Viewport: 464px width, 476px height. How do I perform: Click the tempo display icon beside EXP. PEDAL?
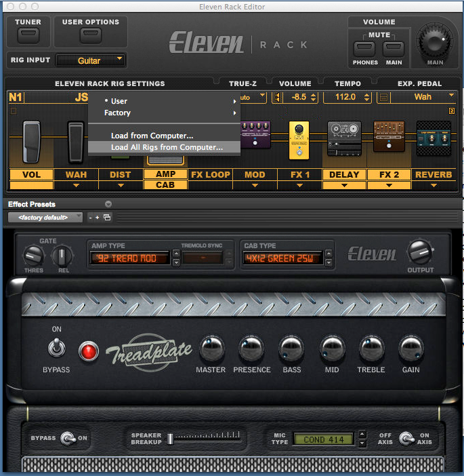point(383,98)
